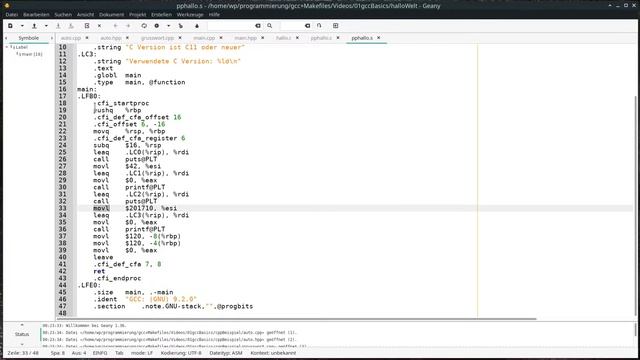Screen dimensions: 640x360
Task: Open the Suchen menu
Action: 63,14
